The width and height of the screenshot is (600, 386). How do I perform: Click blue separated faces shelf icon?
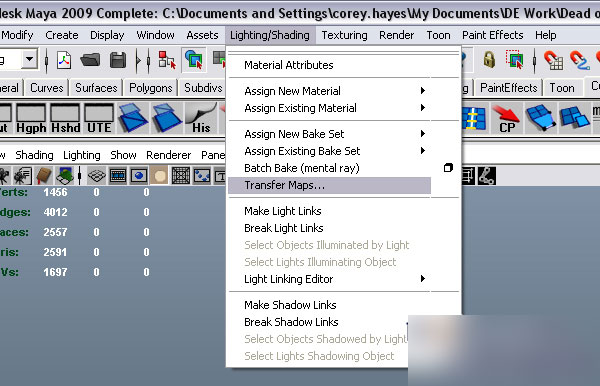coord(574,118)
